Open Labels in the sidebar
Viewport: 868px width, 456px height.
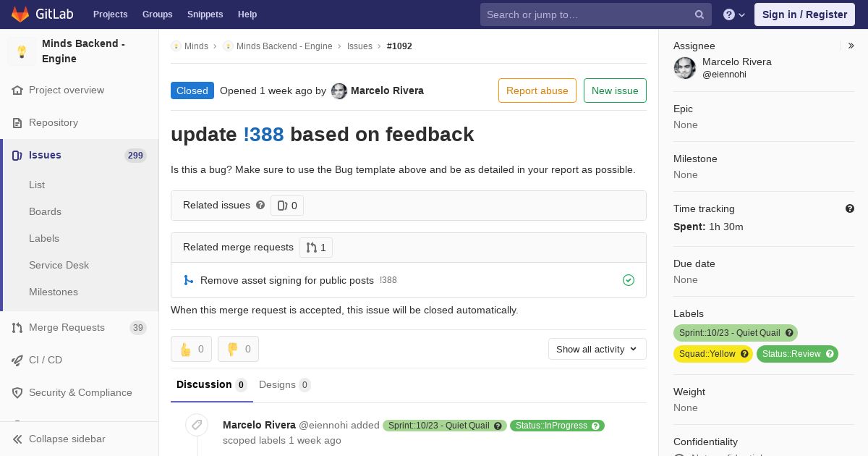click(44, 238)
